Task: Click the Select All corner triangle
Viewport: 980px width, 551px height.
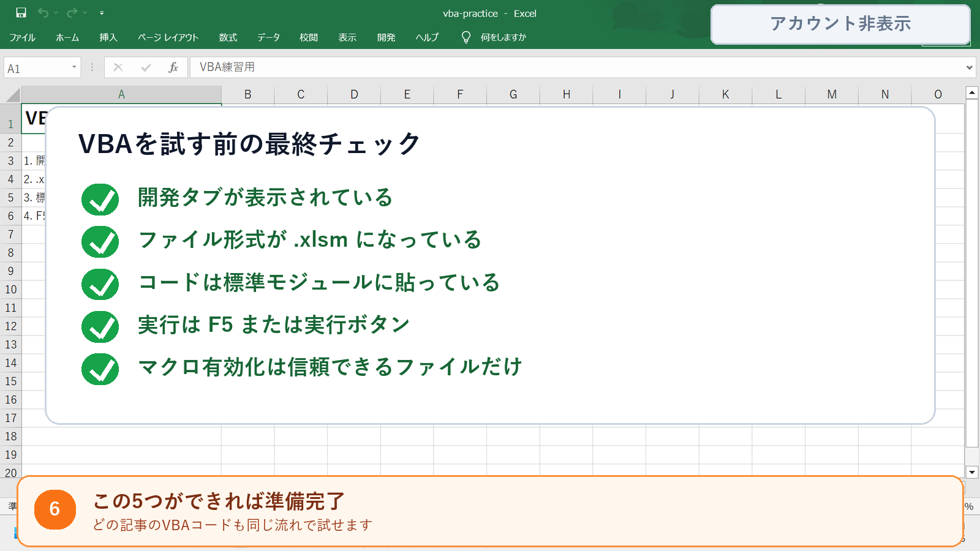Action: click(13, 95)
